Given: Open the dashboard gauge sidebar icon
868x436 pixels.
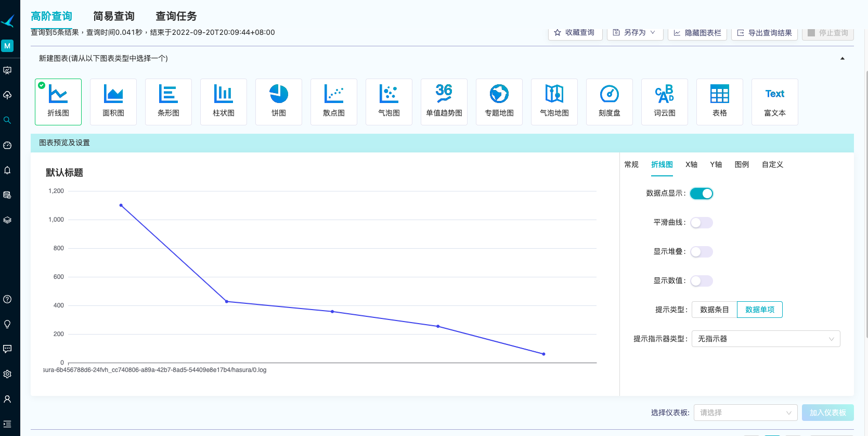Looking at the screenshot, I should pos(7,145).
